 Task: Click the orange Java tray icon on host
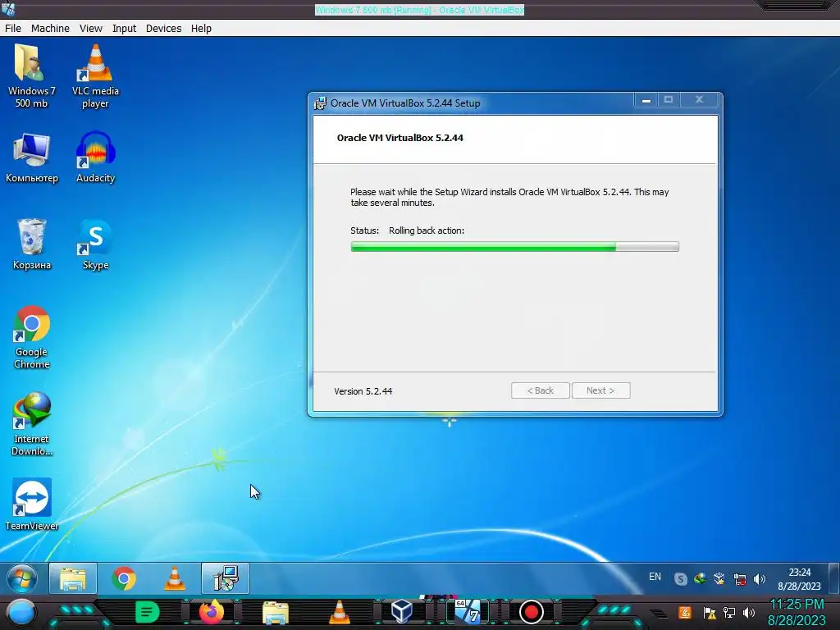click(685, 612)
